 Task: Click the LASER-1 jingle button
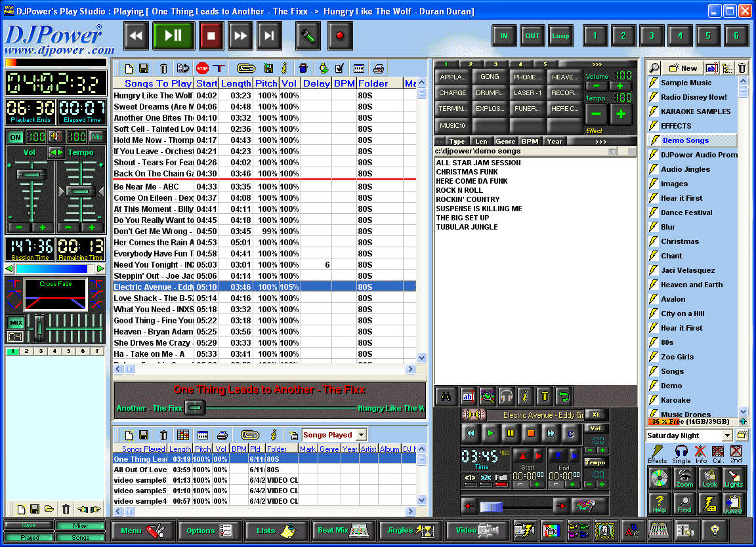528,92
